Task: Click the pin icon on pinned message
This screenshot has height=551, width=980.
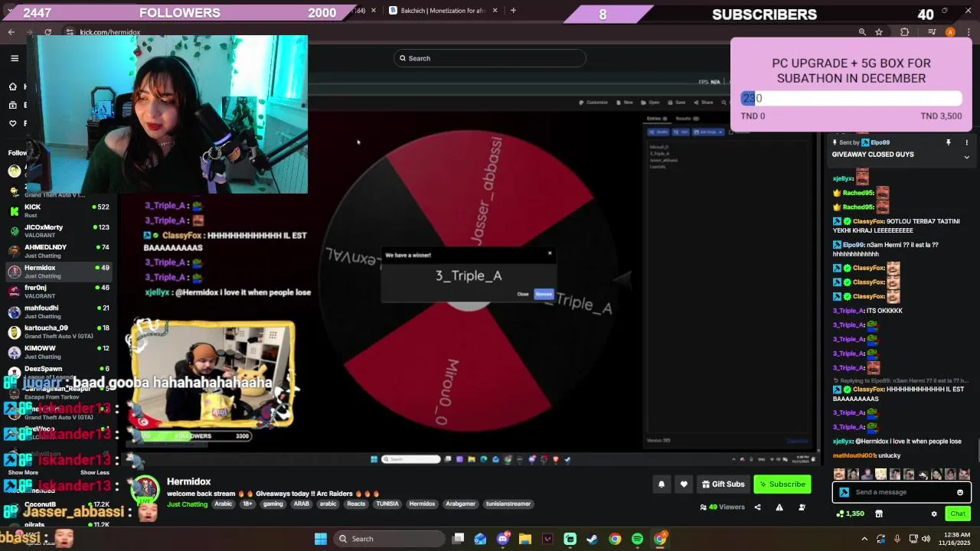Action: [948, 142]
